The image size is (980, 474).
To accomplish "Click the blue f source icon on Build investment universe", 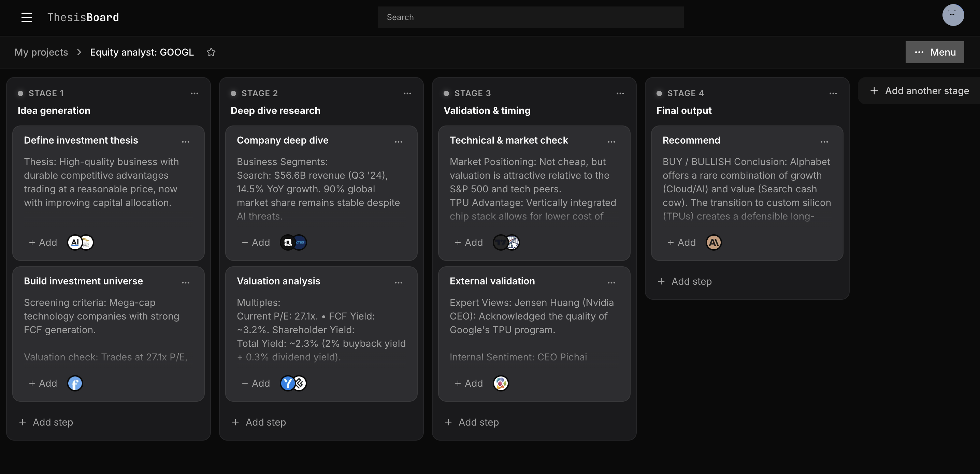I will [75, 384].
